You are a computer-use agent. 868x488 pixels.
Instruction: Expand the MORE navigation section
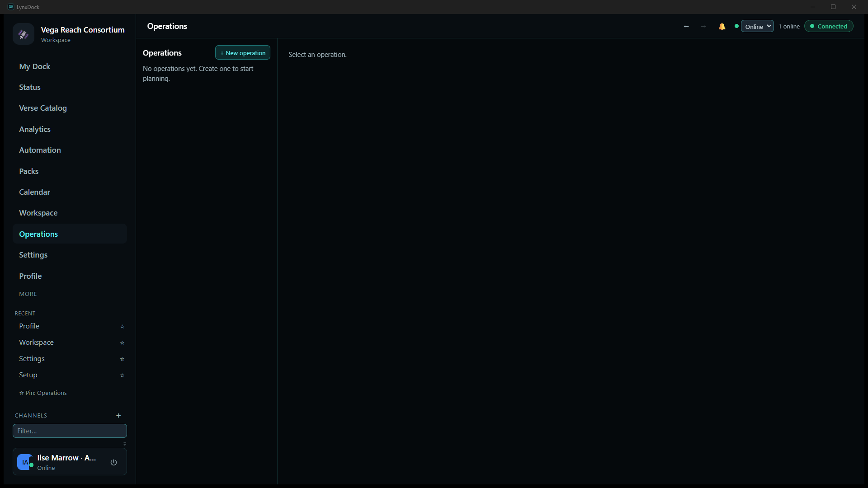28,294
